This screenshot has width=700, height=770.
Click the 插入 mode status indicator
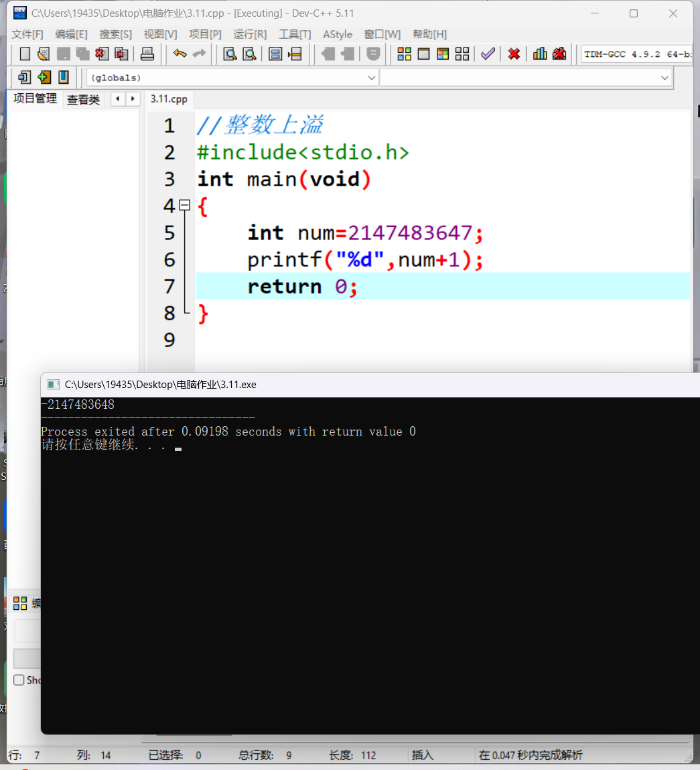[423, 755]
